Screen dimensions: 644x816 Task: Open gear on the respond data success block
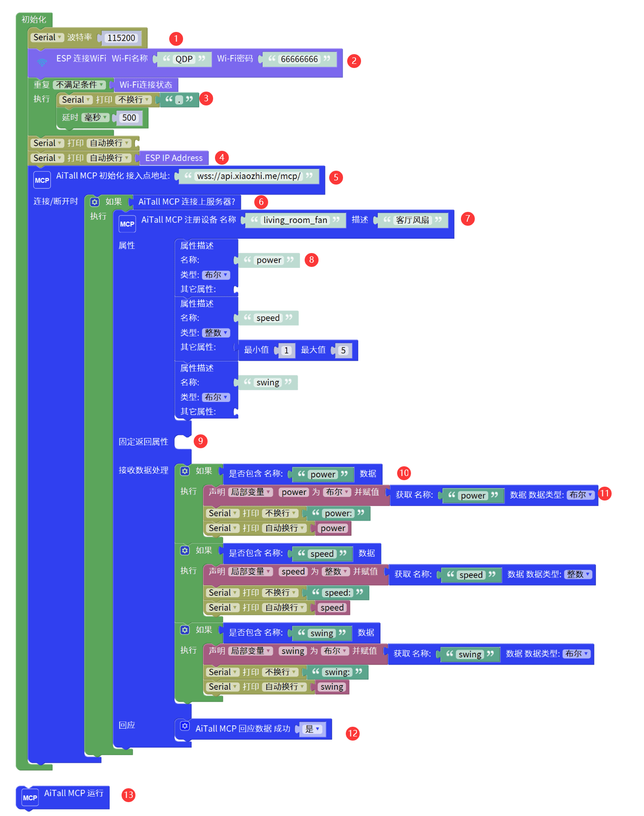[x=185, y=725]
